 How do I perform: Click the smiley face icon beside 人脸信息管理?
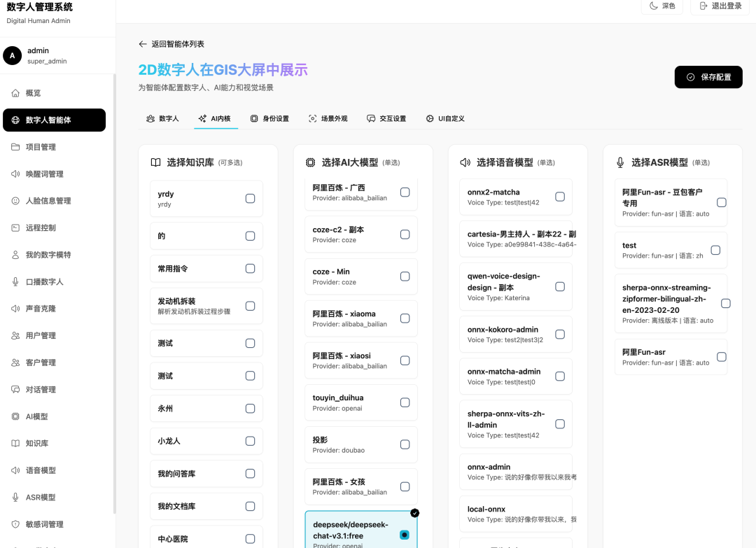point(15,201)
